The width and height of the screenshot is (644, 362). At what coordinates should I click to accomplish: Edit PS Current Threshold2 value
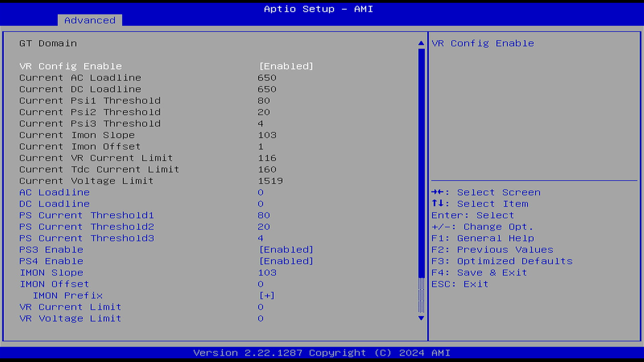coord(264,227)
